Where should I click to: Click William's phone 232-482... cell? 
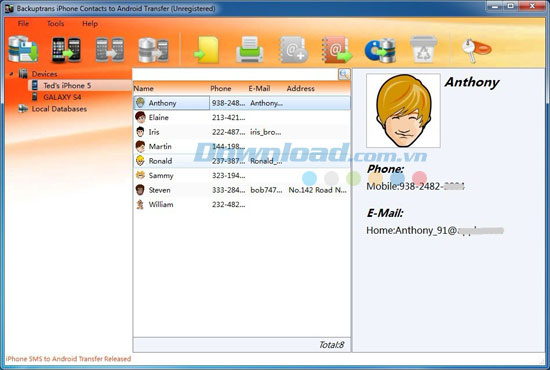tap(228, 204)
